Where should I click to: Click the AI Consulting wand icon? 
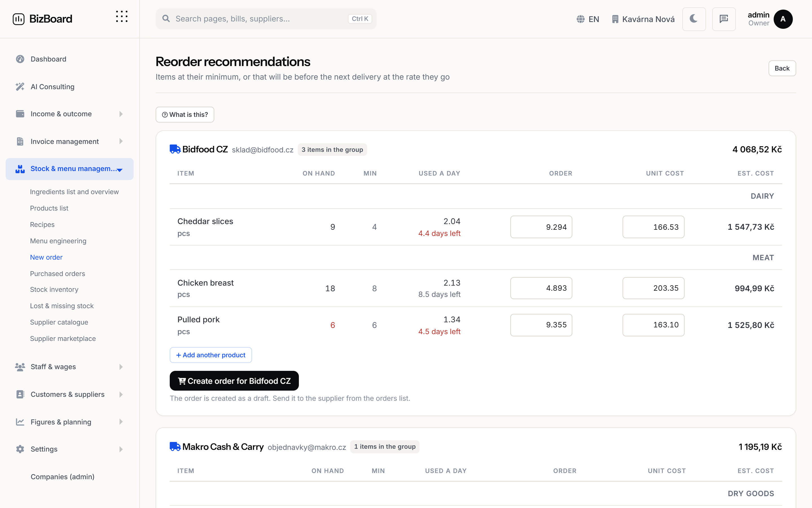(x=20, y=87)
